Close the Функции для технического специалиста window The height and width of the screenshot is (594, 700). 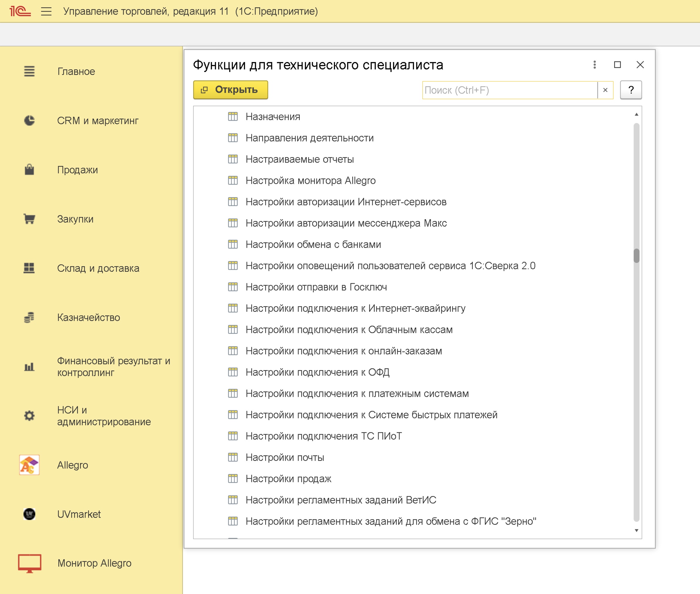(x=640, y=65)
